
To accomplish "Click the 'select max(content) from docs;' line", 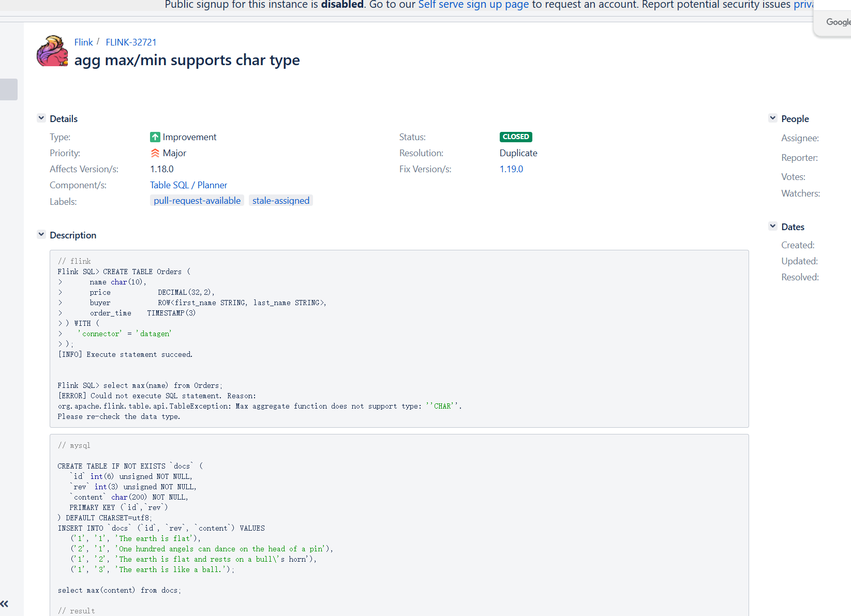I will coord(120,590).
